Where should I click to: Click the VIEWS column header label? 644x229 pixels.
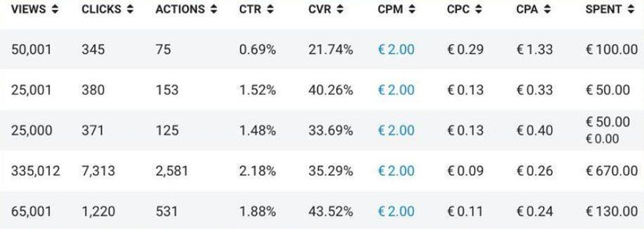pos(29,9)
